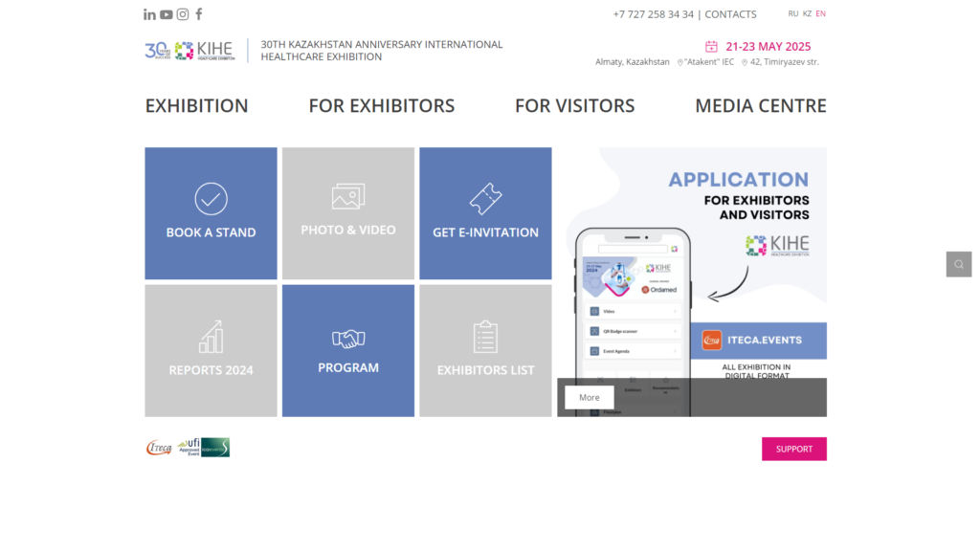Switch language to KZ

[807, 13]
